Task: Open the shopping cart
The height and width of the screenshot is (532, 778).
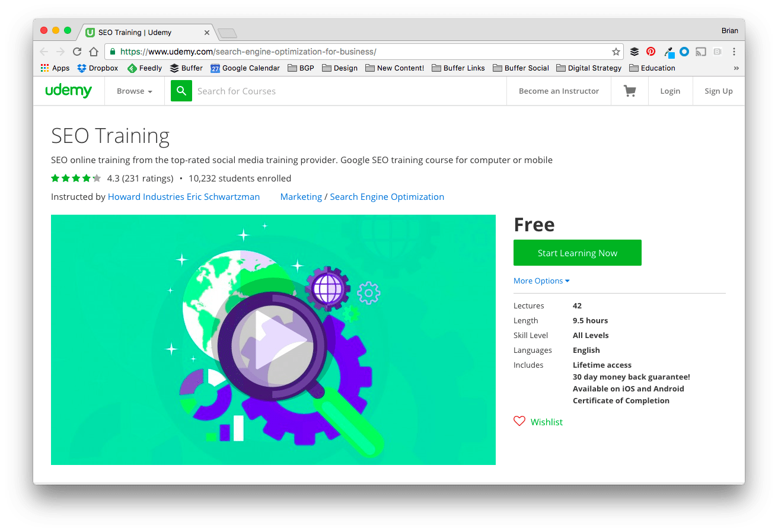Action: click(629, 90)
